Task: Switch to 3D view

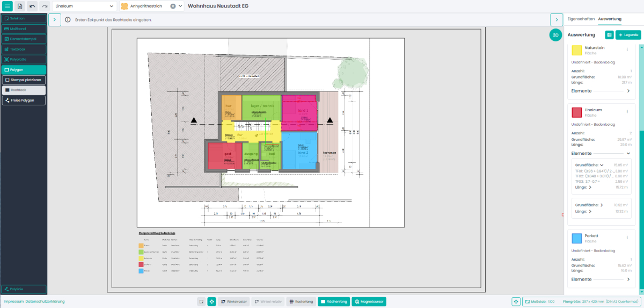Action: tap(555, 35)
